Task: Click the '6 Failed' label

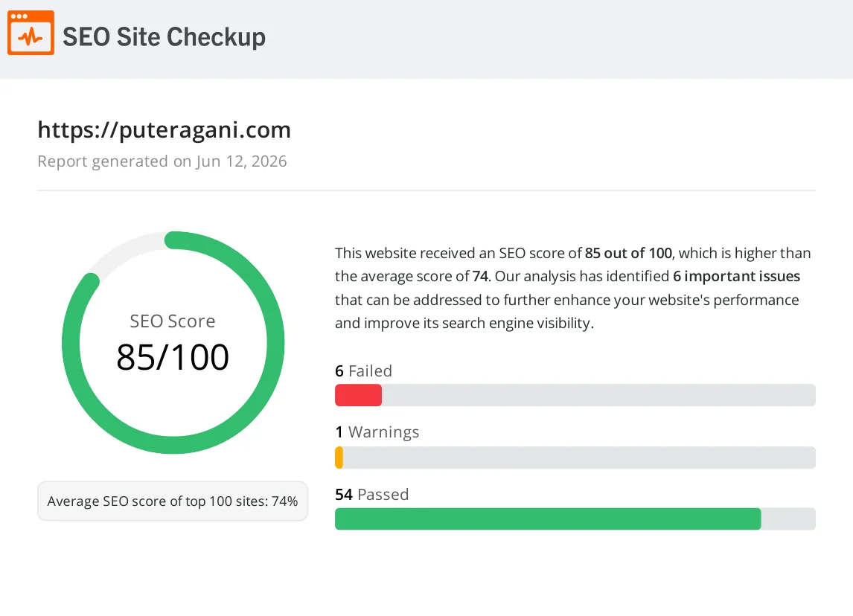Action: pyautogui.click(x=363, y=370)
